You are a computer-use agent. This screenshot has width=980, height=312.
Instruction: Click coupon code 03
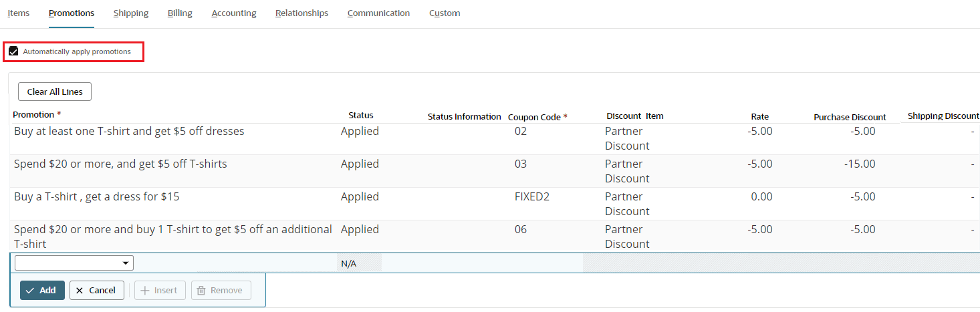[521, 164]
